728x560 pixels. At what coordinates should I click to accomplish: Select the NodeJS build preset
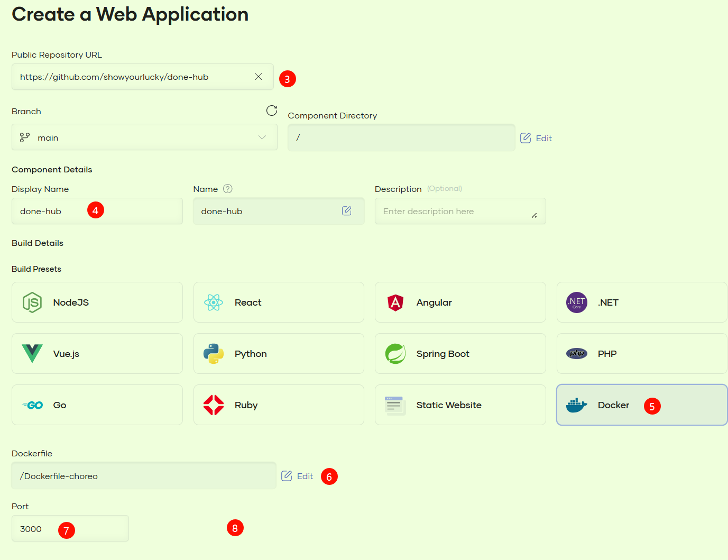point(97,302)
